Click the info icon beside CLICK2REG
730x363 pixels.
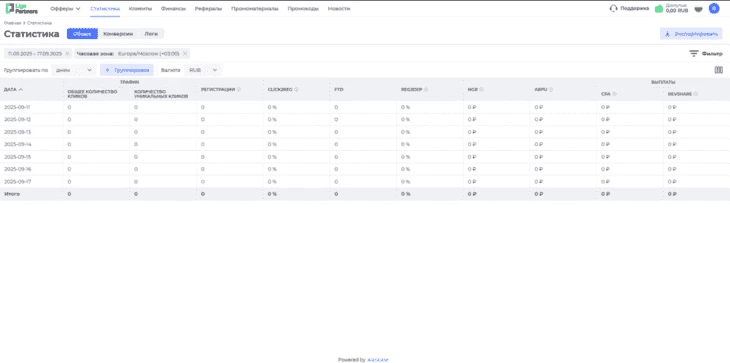[x=296, y=89]
